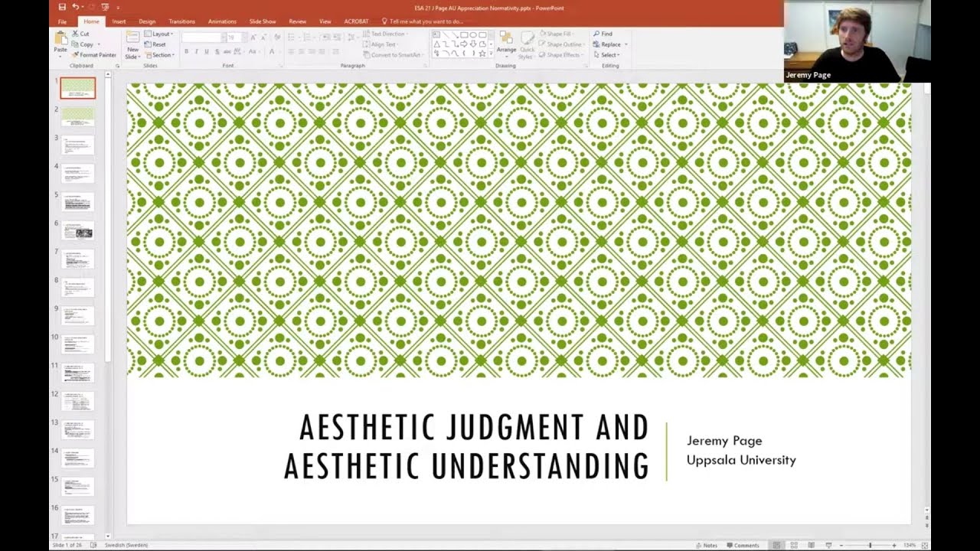Open the Text Direction dropdown

(386, 34)
